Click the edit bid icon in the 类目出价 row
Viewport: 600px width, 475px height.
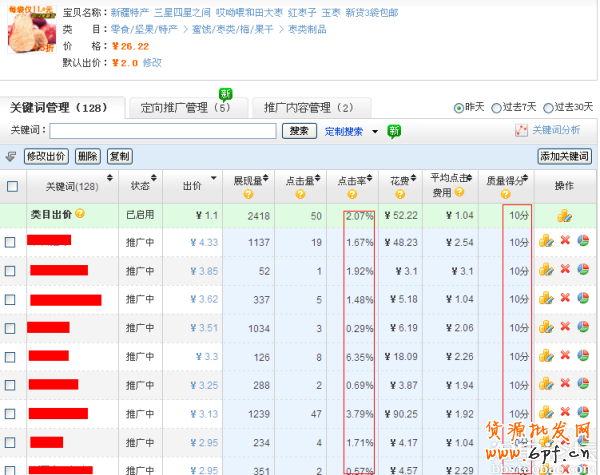(x=565, y=215)
